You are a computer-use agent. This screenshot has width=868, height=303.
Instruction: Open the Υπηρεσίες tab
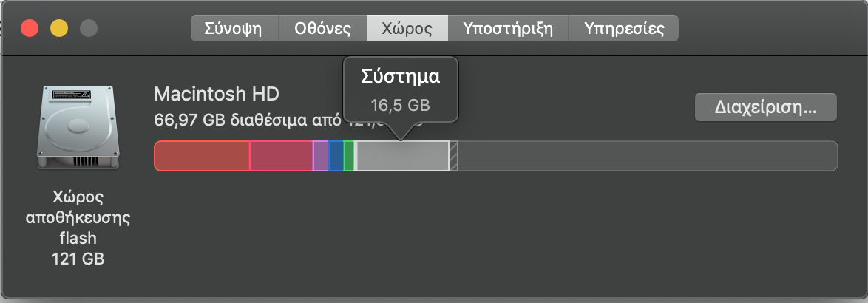tap(624, 28)
